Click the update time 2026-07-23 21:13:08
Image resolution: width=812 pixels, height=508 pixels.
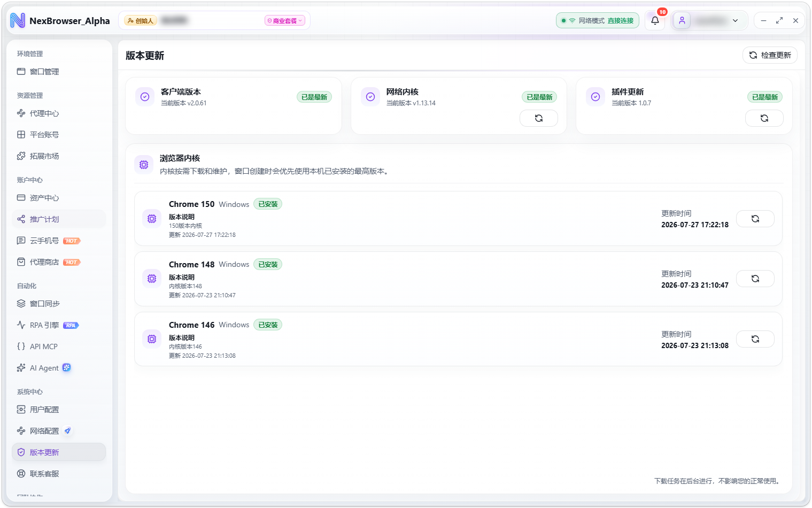695,346
